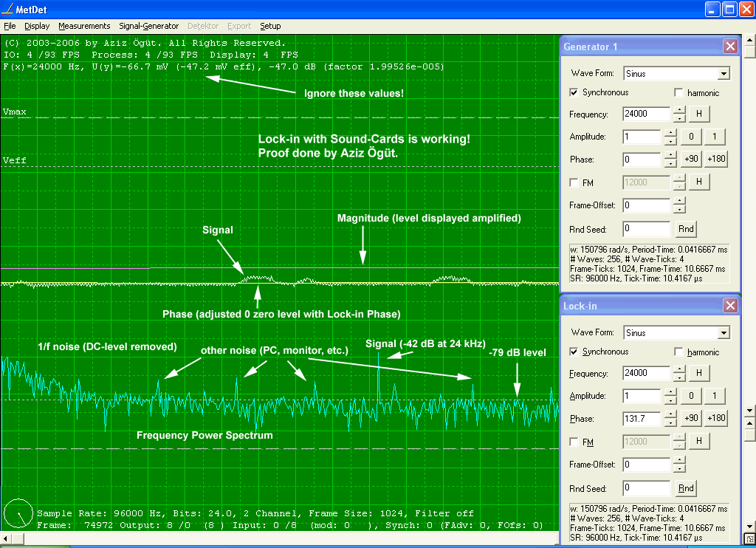Toggle Synchronous checkbox in Generator 1

tap(574, 93)
